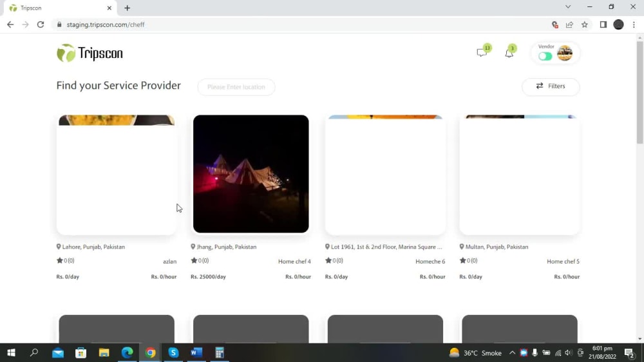Image resolution: width=644 pixels, height=362 pixels.
Task: Click the Please Enter location field
Action: pos(236,87)
